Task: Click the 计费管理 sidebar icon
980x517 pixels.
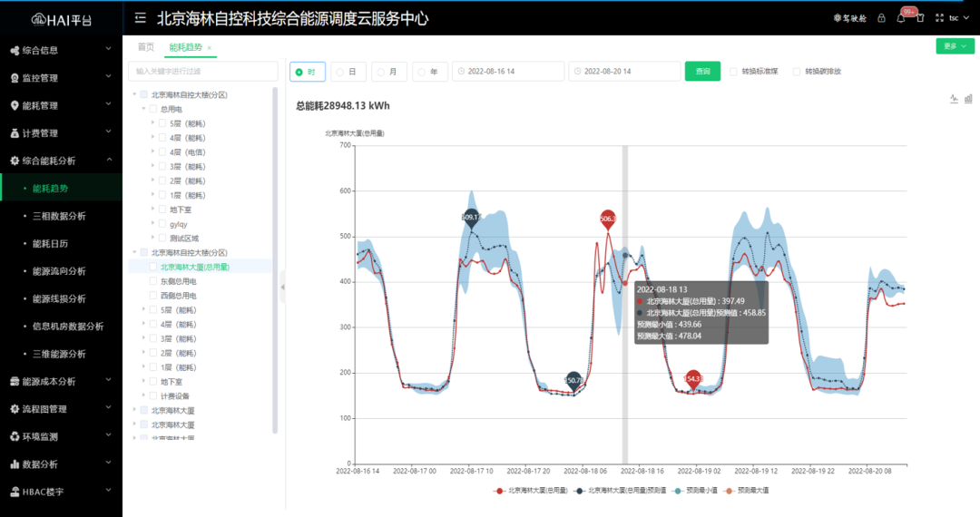Action: coord(15,133)
